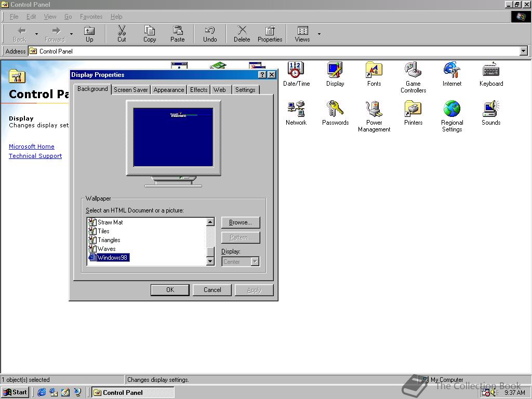Click the Start button
Image resolution: width=532 pixels, height=399 pixels.
(x=15, y=393)
